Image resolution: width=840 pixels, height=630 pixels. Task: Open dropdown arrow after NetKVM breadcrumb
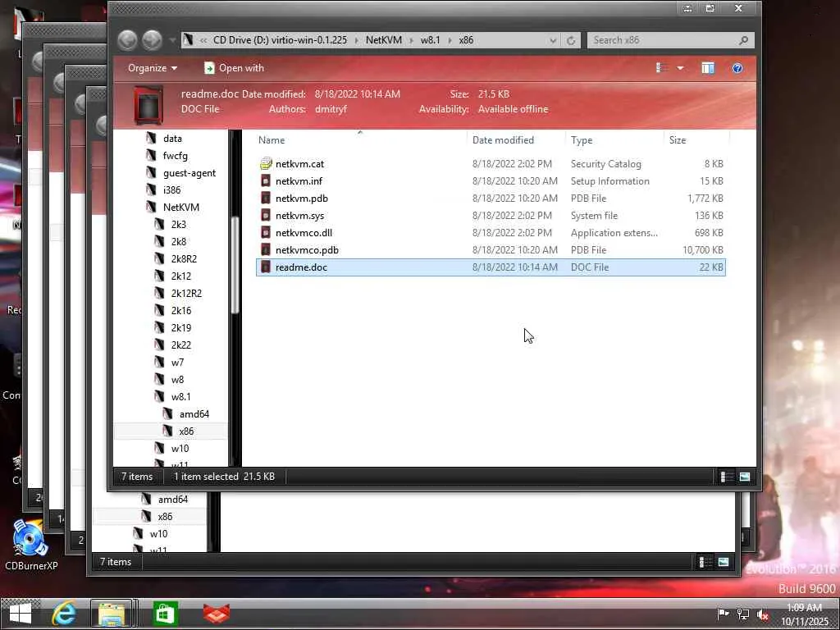(412, 40)
